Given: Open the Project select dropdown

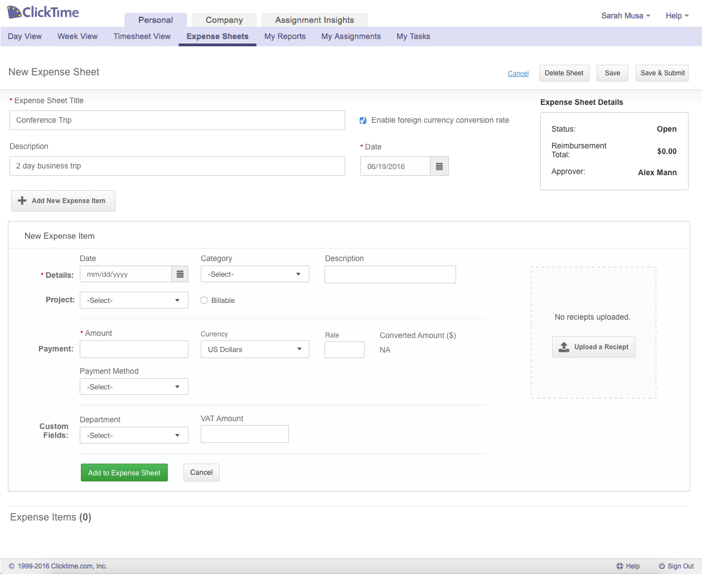Looking at the screenshot, I should click(134, 300).
